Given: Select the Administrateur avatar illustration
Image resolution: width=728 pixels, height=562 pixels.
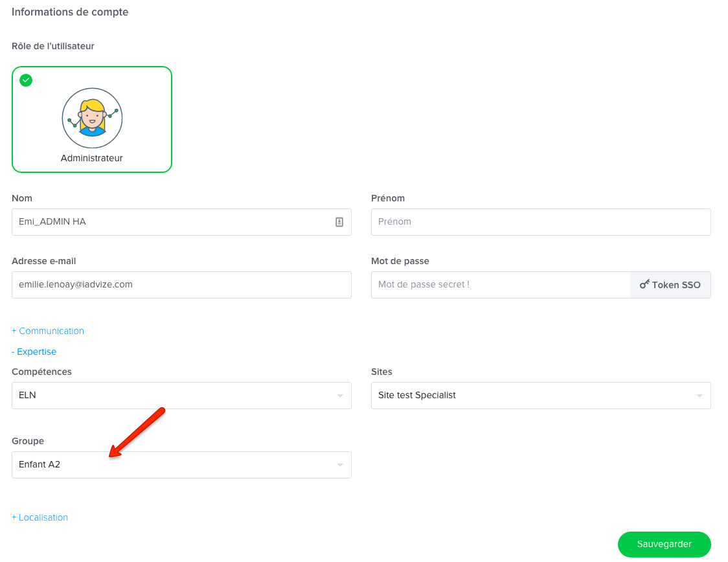Looking at the screenshot, I should click(x=92, y=118).
